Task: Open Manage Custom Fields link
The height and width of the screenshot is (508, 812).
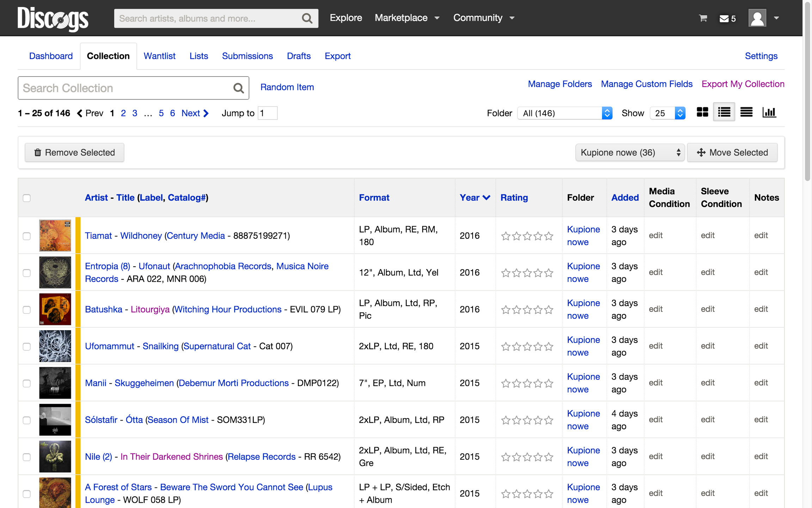Action: (647, 84)
